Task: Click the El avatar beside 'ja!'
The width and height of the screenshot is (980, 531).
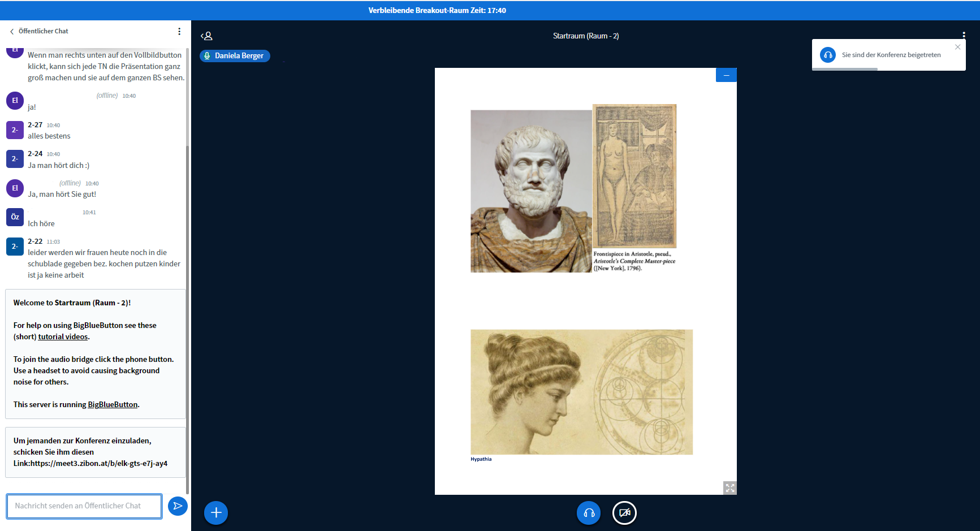Action: [15, 101]
